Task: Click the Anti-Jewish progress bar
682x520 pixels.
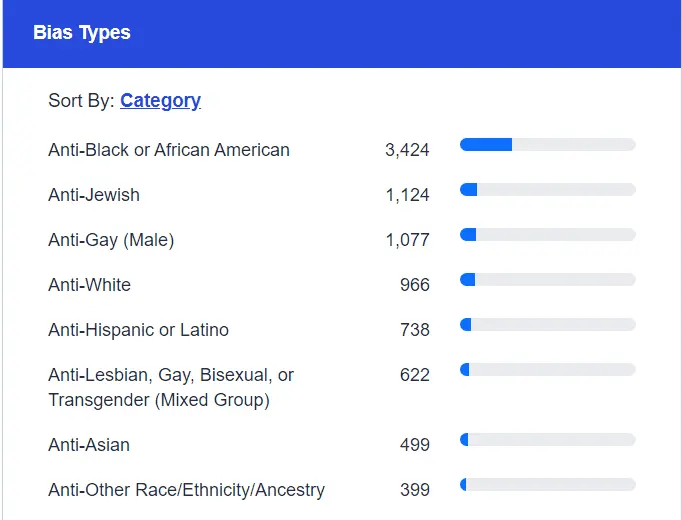Action: [547, 190]
